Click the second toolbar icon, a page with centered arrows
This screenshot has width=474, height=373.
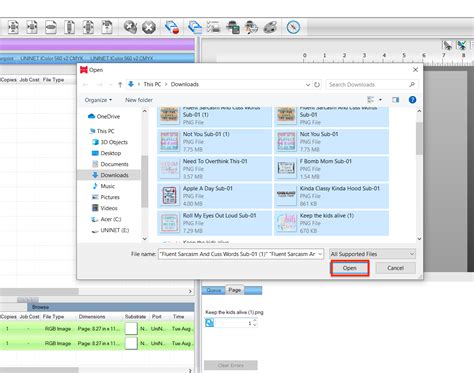[x=32, y=27]
